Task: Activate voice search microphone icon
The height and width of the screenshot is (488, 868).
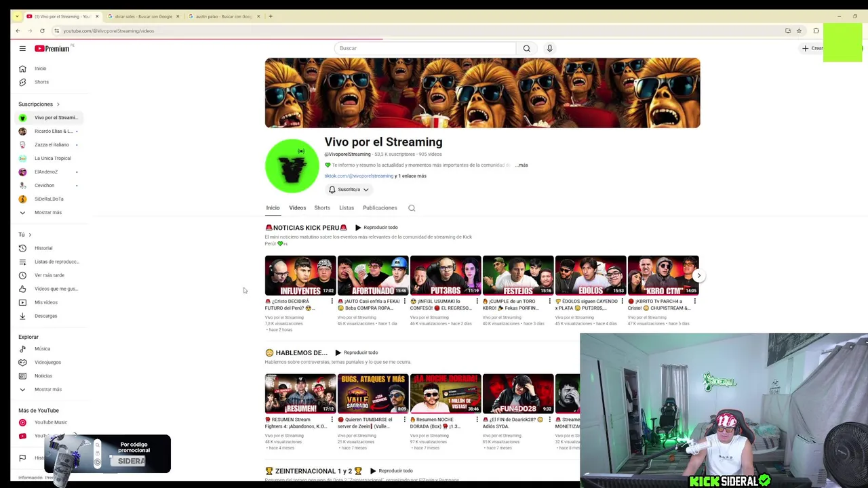Action: [x=549, y=48]
